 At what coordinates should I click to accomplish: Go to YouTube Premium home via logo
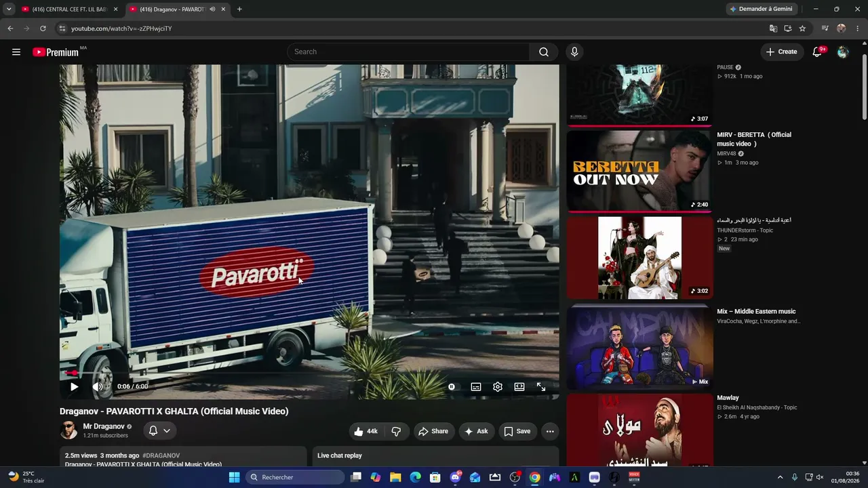coord(56,52)
